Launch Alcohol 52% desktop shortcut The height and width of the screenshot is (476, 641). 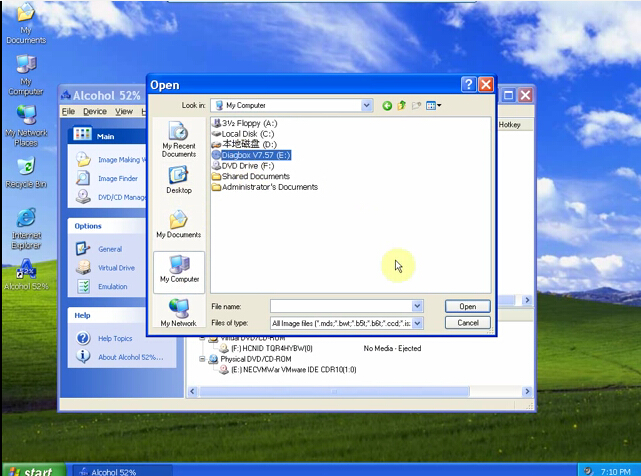click(26, 274)
